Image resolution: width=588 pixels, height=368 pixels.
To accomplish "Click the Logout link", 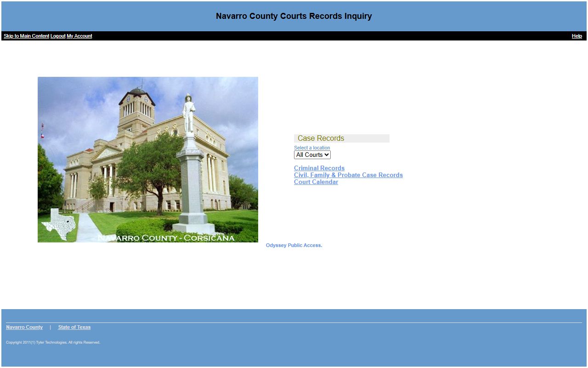I will 58,36.
